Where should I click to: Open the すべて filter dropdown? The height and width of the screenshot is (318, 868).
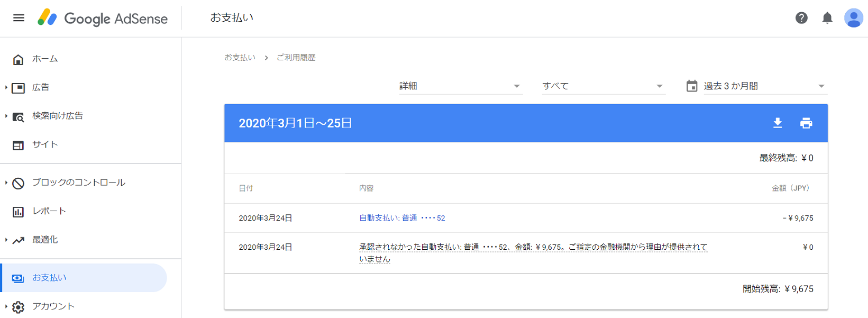pyautogui.click(x=602, y=86)
